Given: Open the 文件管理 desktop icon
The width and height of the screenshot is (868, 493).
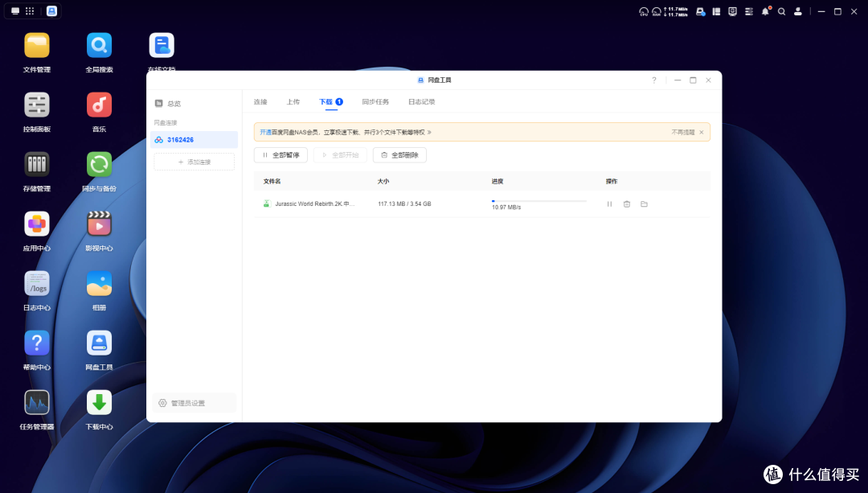Looking at the screenshot, I should coord(36,45).
